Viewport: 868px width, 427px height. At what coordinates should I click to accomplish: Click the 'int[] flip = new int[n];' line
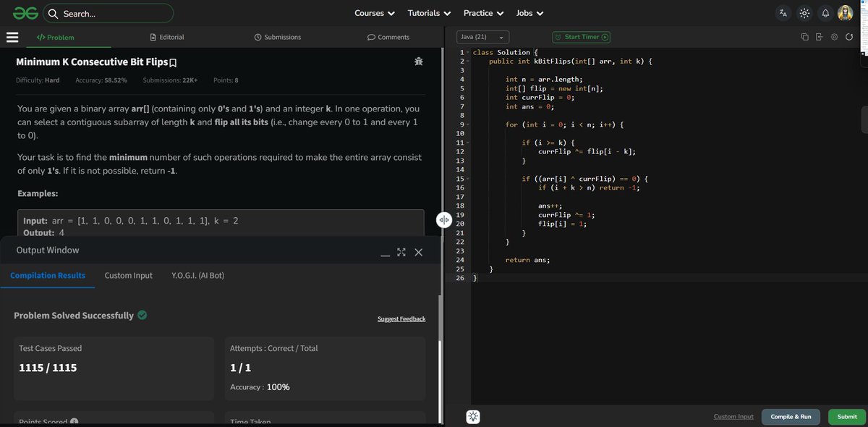coord(554,88)
